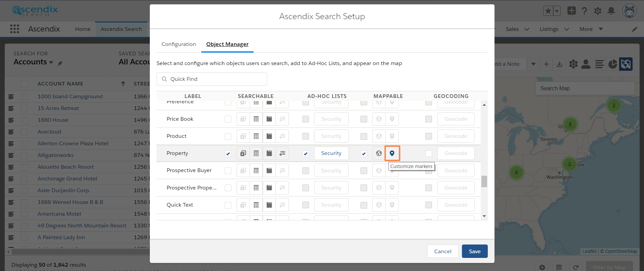Tick the select-all checkbox in Account Name header
This screenshot has width=644, height=271.
point(24,84)
